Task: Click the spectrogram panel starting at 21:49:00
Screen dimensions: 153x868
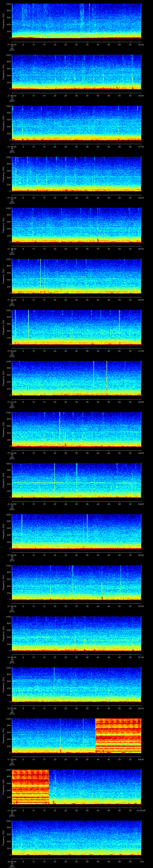Action: [76, 276]
